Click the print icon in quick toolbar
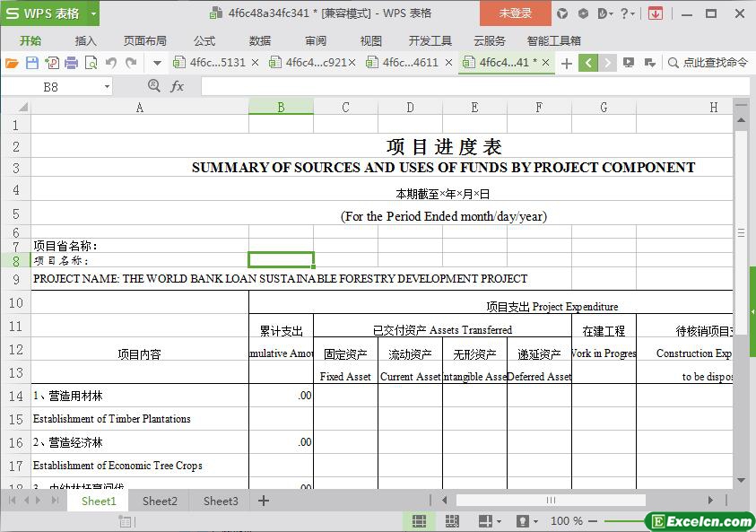This screenshot has width=756, height=532. 71,63
